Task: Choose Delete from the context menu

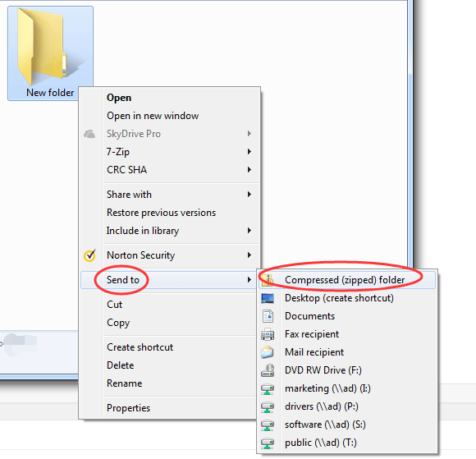Action: (x=169, y=365)
